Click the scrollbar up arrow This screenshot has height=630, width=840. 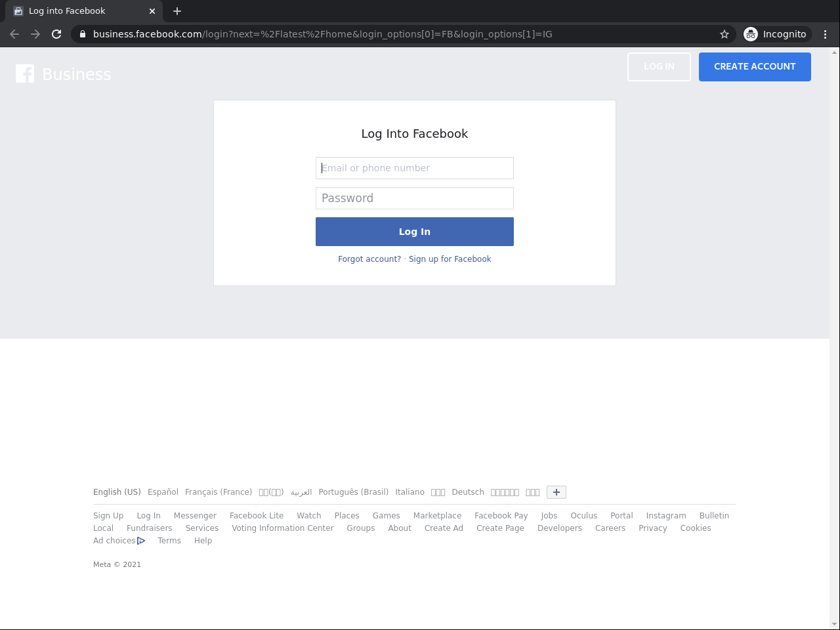click(x=835, y=52)
